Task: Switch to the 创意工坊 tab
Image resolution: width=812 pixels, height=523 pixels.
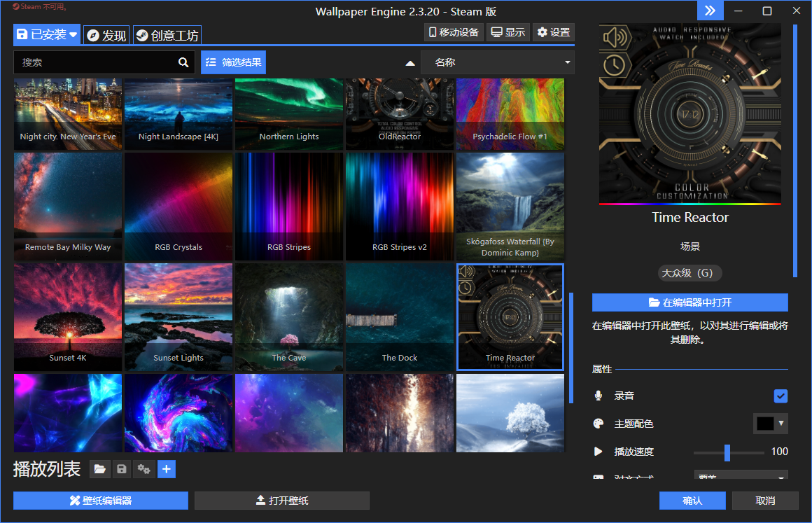Action: 167,35
